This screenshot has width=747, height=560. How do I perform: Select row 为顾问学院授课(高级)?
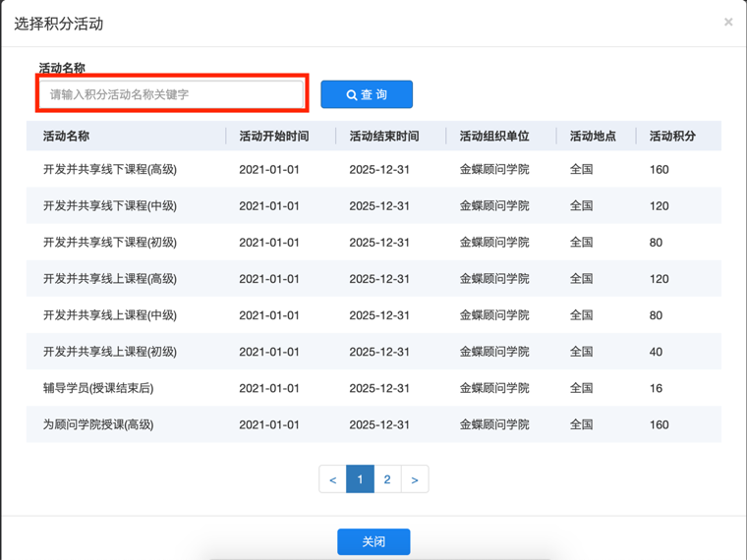(373, 424)
